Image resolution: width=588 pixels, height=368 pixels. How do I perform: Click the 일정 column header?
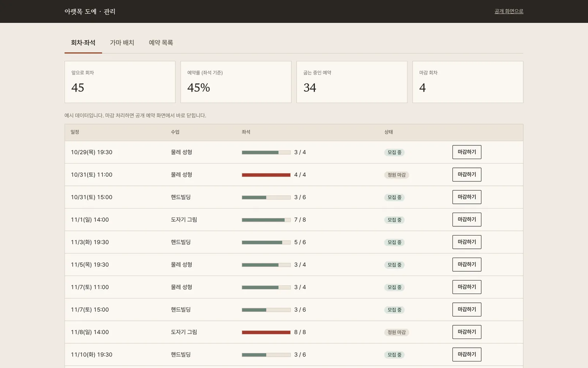pos(75,132)
